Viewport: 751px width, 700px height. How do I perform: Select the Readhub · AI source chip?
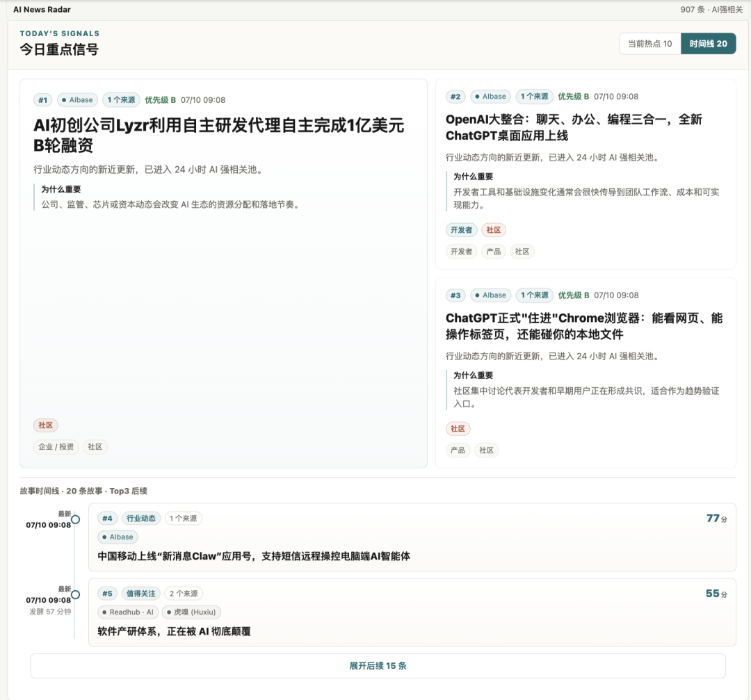coord(128,612)
